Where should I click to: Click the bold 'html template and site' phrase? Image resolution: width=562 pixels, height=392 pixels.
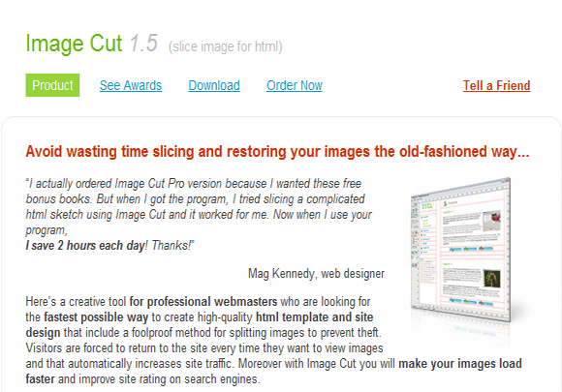(315, 317)
